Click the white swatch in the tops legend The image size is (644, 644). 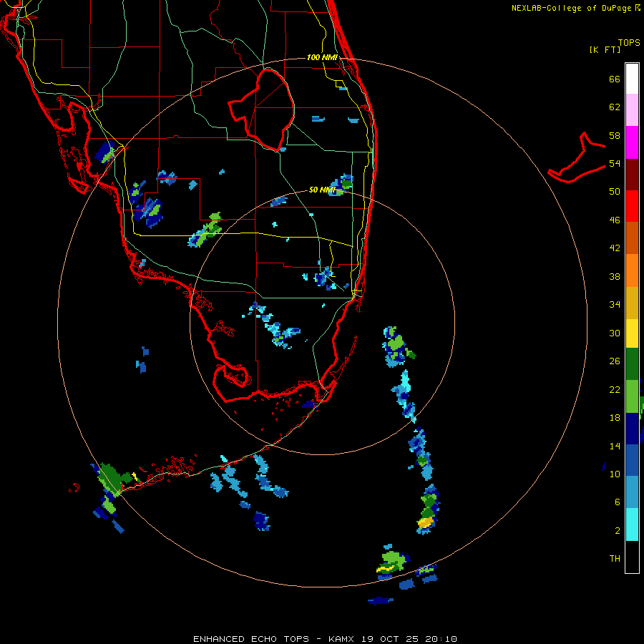(632, 79)
